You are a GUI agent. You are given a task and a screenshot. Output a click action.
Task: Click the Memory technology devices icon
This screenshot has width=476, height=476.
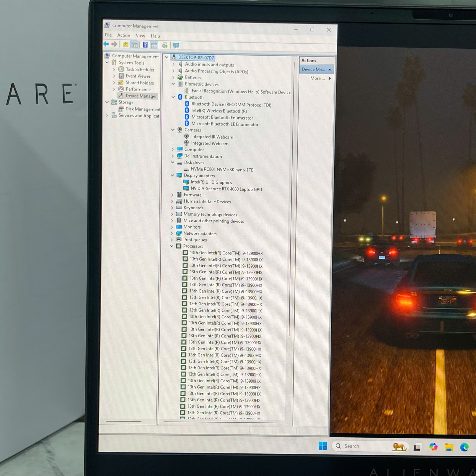(x=179, y=214)
